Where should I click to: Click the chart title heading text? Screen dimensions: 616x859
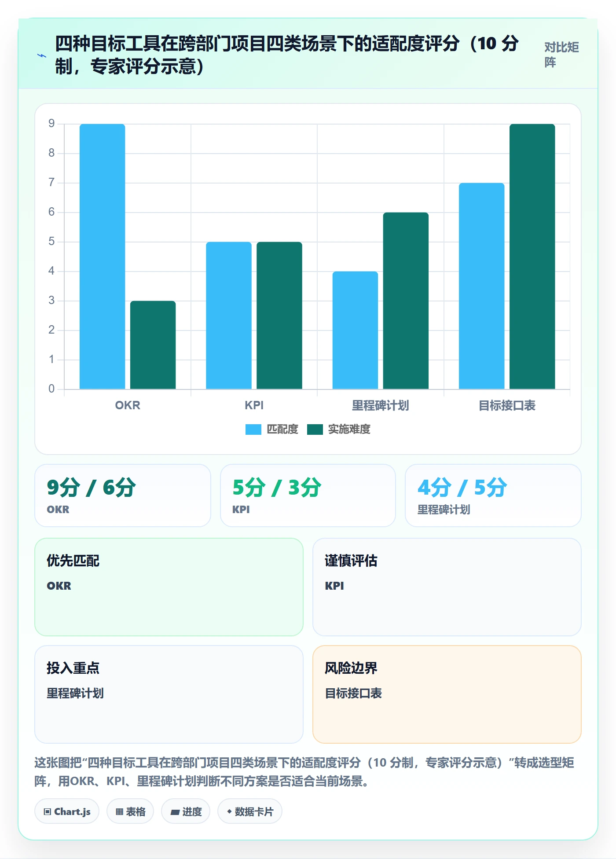coord(287,55)
